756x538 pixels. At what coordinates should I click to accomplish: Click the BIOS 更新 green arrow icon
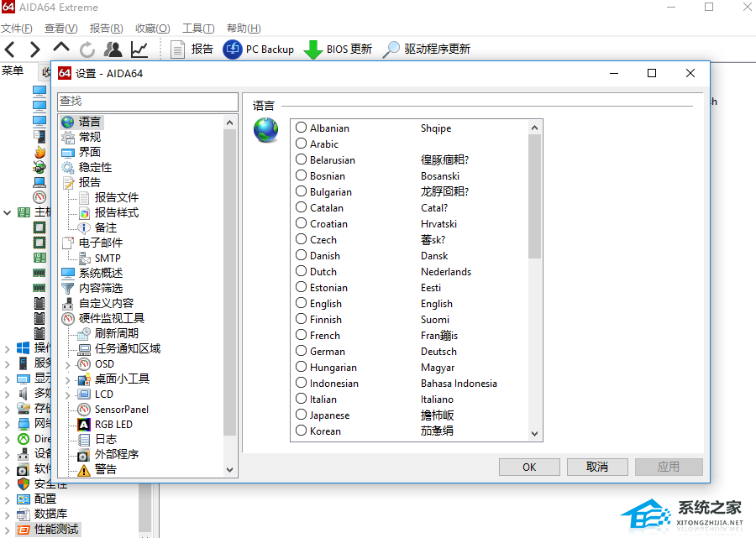(x=313, y=50)
